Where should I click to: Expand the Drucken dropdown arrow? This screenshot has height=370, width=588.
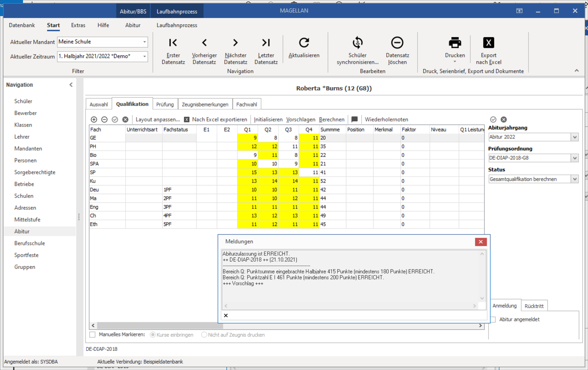(x=455, y=62)
